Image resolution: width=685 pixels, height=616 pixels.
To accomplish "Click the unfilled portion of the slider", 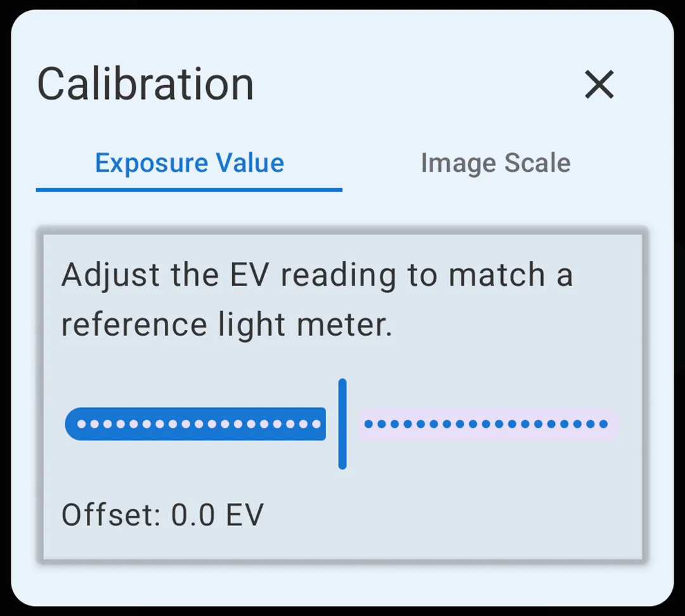I will pyautogui.click(x=488, y=423).
